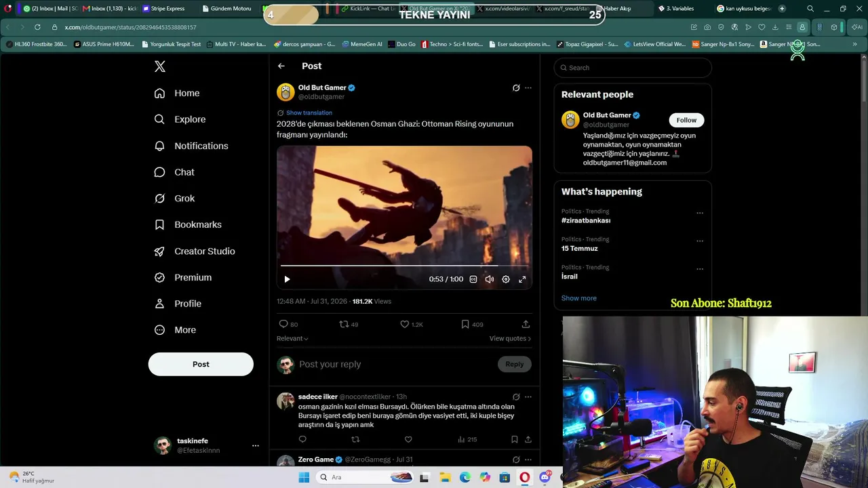Seek on the video progress bar

pos(404,266)
